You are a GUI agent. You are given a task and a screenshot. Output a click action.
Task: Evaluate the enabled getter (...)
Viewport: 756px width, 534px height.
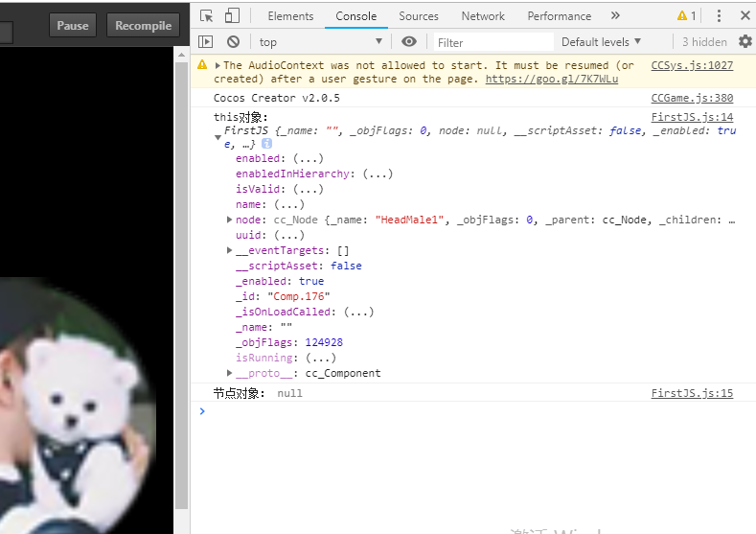(309, 158)
